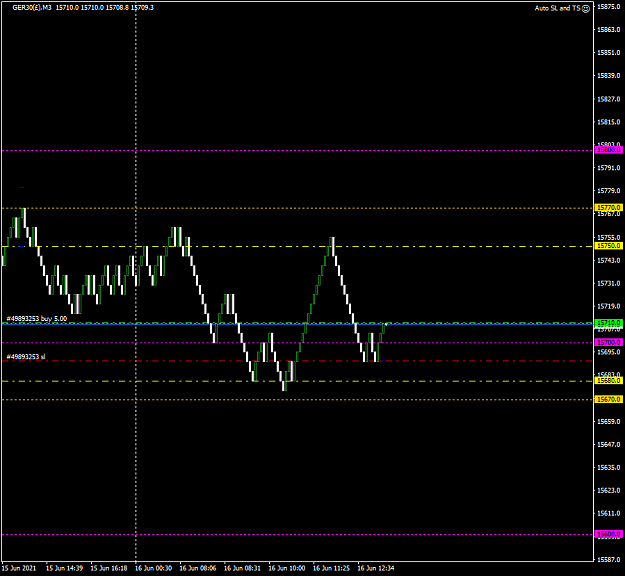
Task: Click the 15779.0 price scale label
Action: [609, 191]
